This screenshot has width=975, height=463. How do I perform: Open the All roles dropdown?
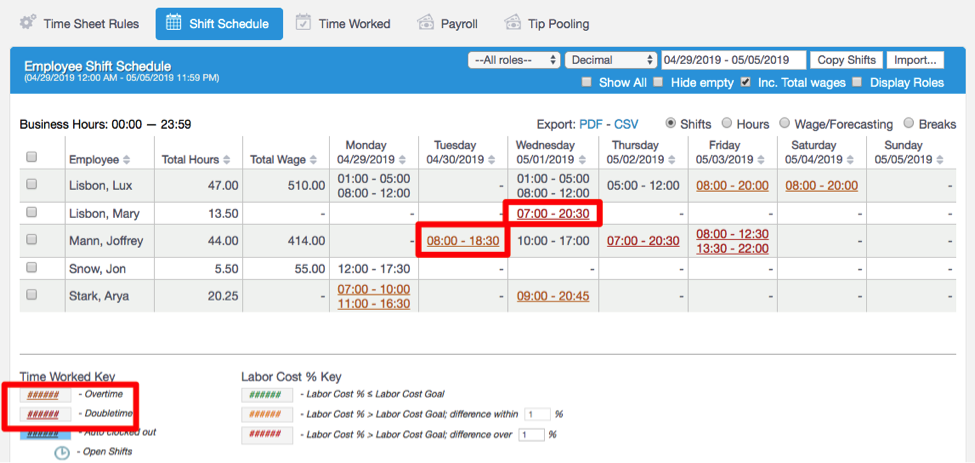click(x=514, y=60)
